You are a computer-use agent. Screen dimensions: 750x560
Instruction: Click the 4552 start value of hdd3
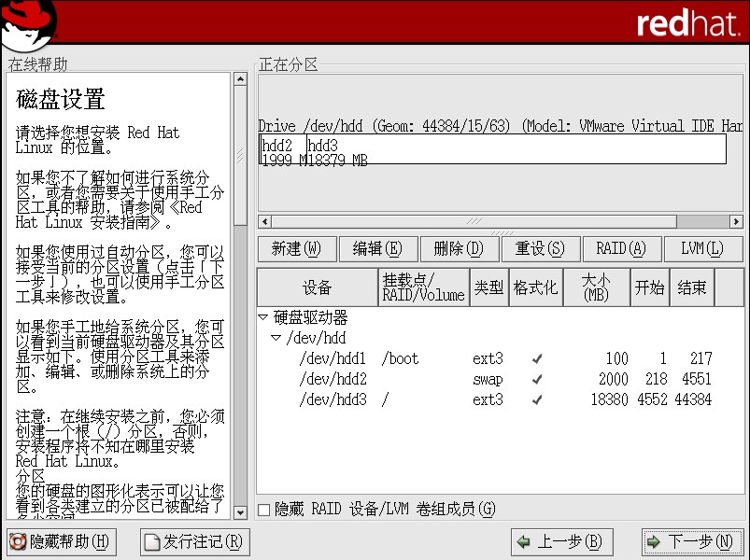[652, 399]
